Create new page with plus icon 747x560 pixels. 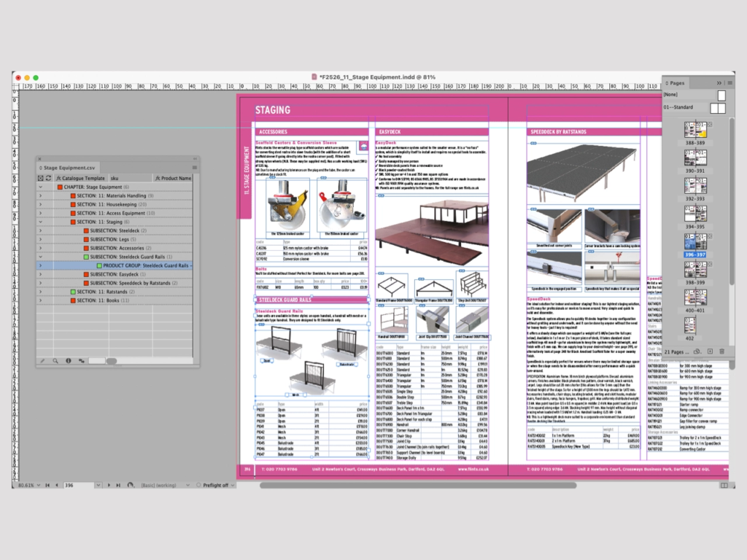click(x=710, y=351)
